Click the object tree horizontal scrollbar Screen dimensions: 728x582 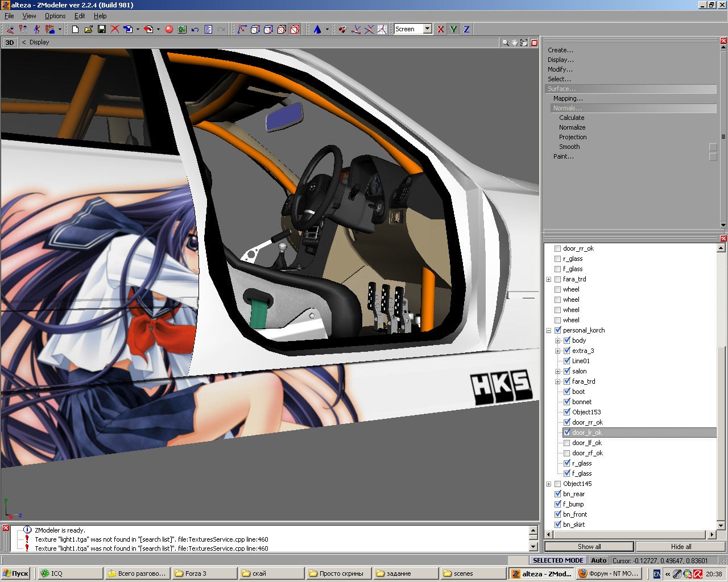[631, 535]
